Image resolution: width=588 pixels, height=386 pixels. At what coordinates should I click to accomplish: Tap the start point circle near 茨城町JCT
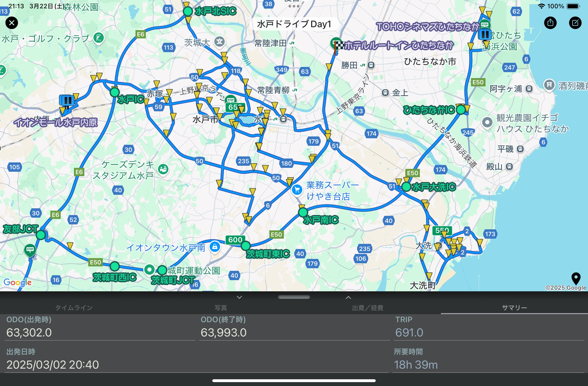tap(149, 270)
